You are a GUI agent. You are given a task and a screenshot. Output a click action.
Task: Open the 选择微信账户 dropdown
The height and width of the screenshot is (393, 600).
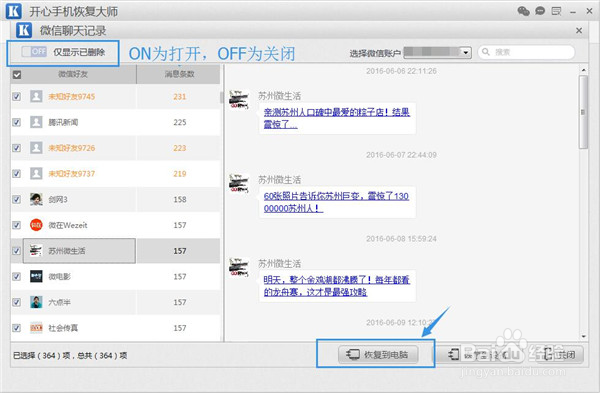[x=465, y=52]
